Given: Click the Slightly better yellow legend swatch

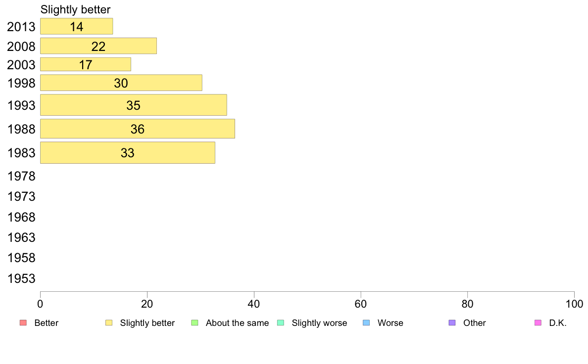Looking at the screenshot, I should click(109, 323).
